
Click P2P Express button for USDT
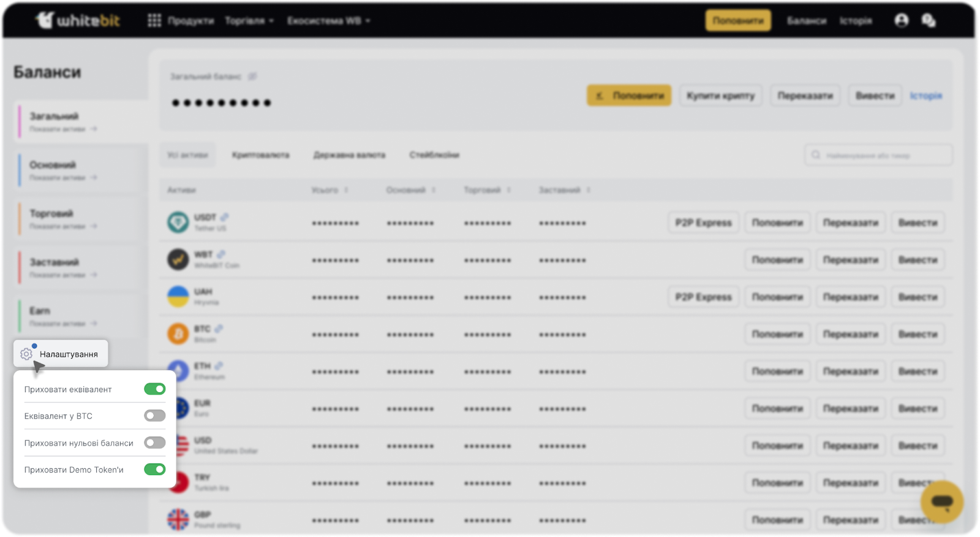pos(703,223)
